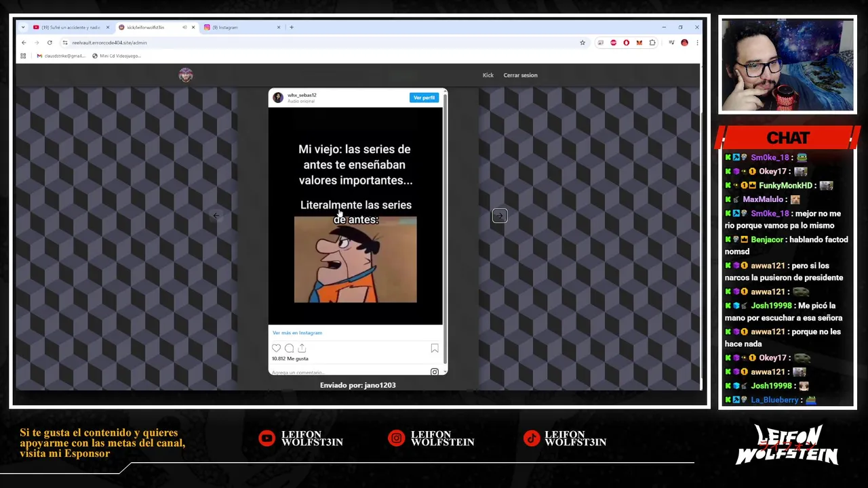Click the site avatar logo in header

click(x=186, y=75)
